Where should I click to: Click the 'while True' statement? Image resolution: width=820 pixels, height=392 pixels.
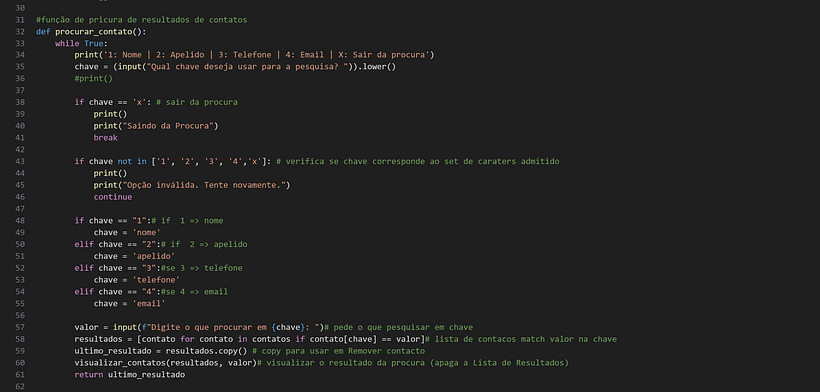point(79,43)
